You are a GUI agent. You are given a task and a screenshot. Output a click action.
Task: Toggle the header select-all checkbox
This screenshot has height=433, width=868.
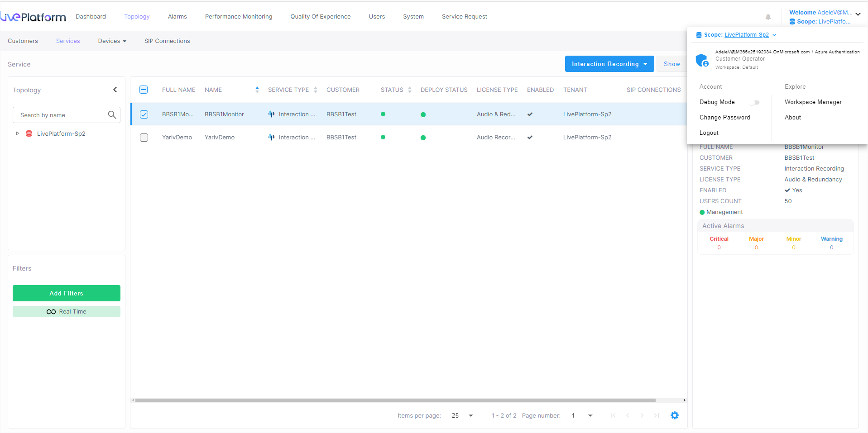[144, 90]
